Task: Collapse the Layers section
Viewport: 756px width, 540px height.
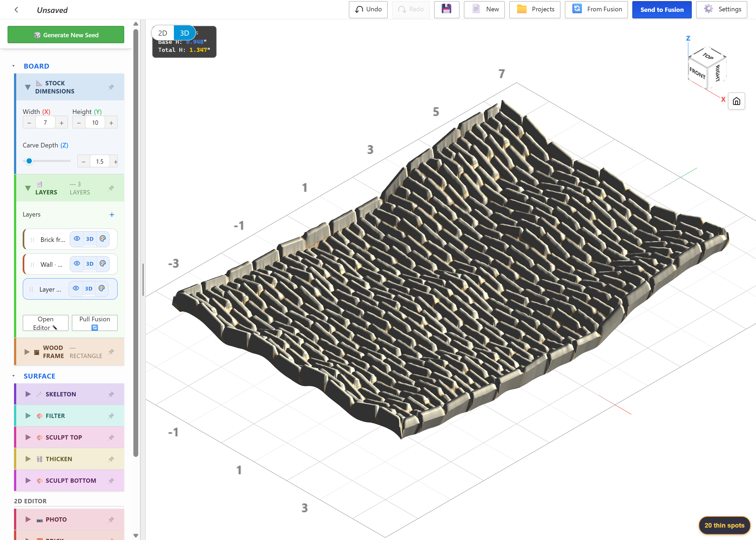Action: point(28,188)
